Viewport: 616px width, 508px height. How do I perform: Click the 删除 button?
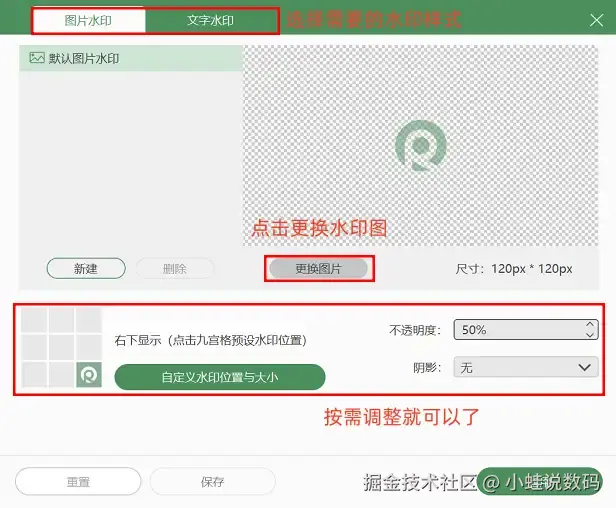(x=175, y=269)
